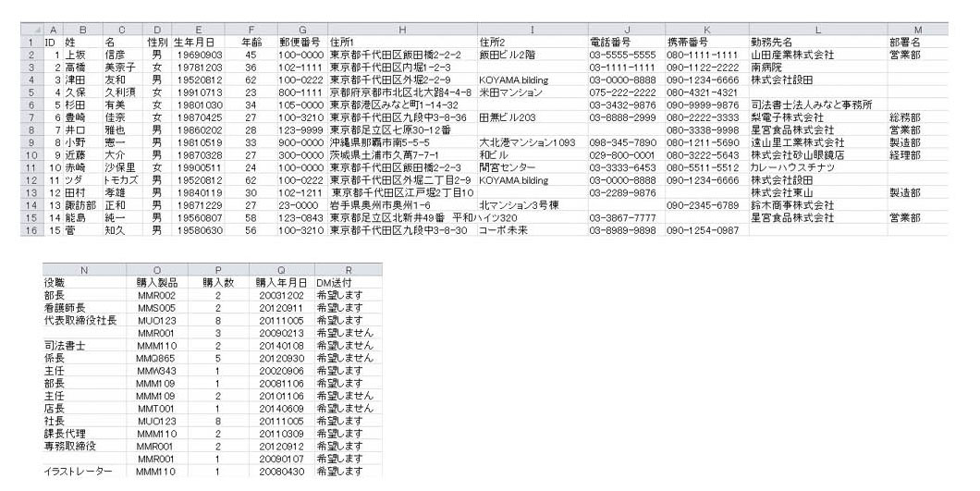Select the DM送付 header cell
Image resolution: width=980 pixels, height=491 pixels.
coord(334,282)
